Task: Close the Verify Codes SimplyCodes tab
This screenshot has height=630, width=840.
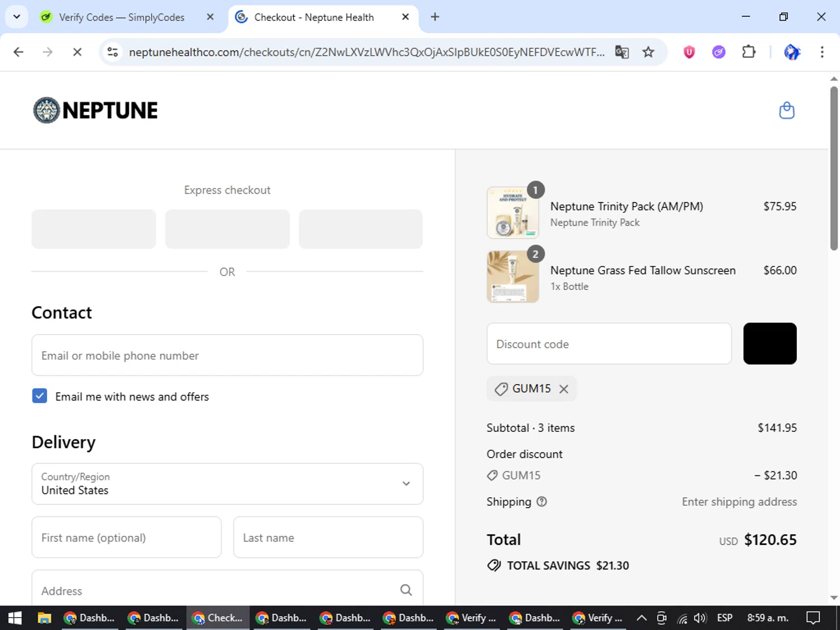Action: tap(210, 17)
